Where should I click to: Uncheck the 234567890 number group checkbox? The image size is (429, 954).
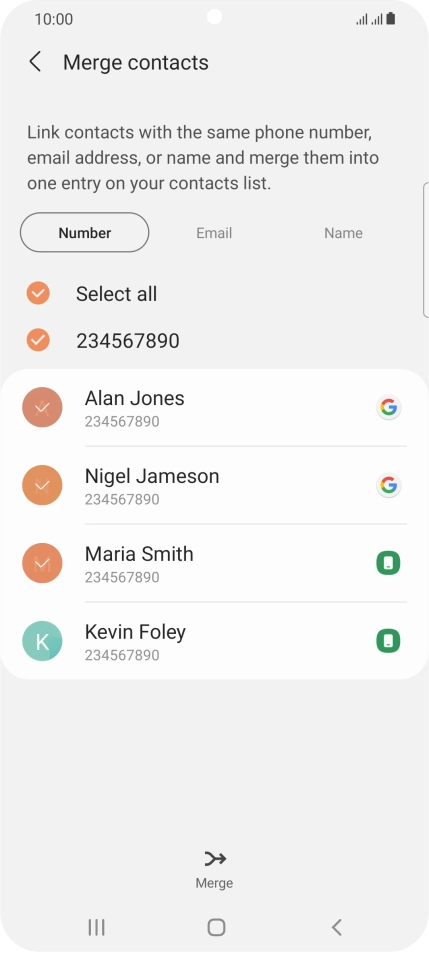tap(38, 340)
